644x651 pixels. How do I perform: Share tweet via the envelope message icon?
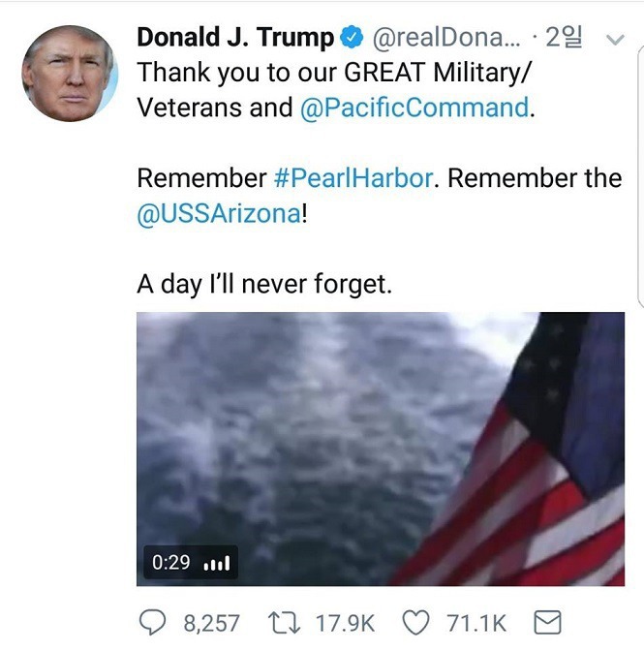547,622
